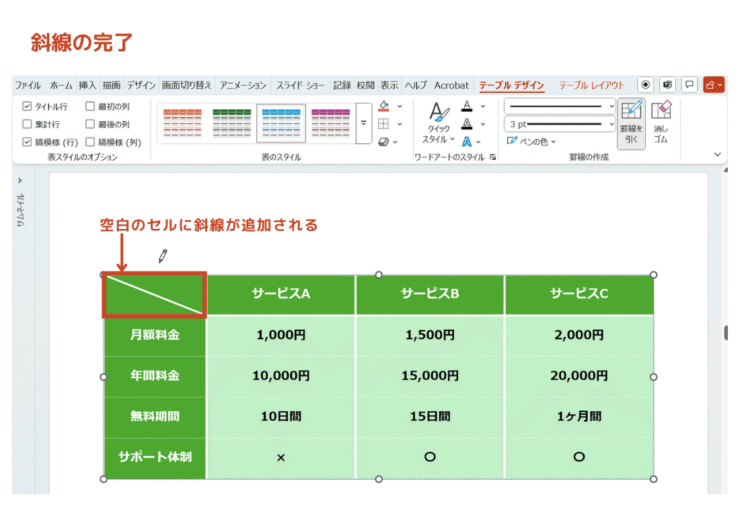
Task: Open the comments speech bubble icon
Action: (690, 85)
